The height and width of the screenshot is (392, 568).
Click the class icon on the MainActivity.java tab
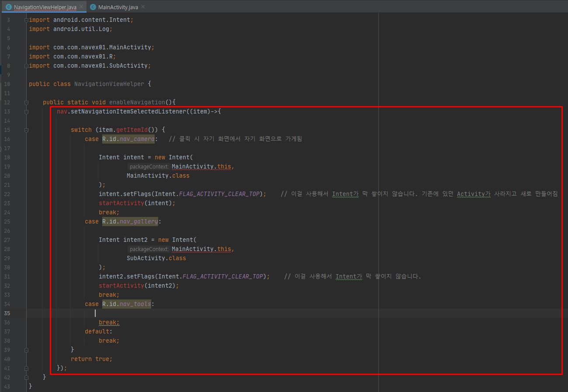click(93, 7)
